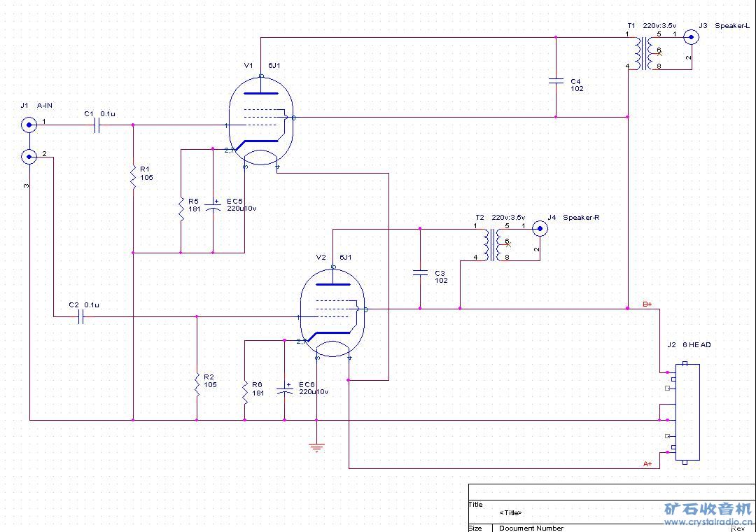Click the "B+" net label
Screen dimensions: 756x532
click(647, 304)
